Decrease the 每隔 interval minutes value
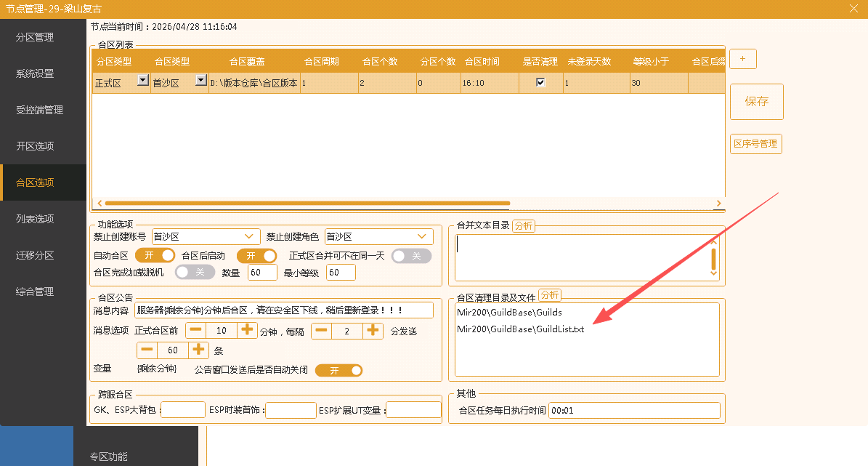Image resolution: width=868 pixels, height=466 pixels. (321, 331)
